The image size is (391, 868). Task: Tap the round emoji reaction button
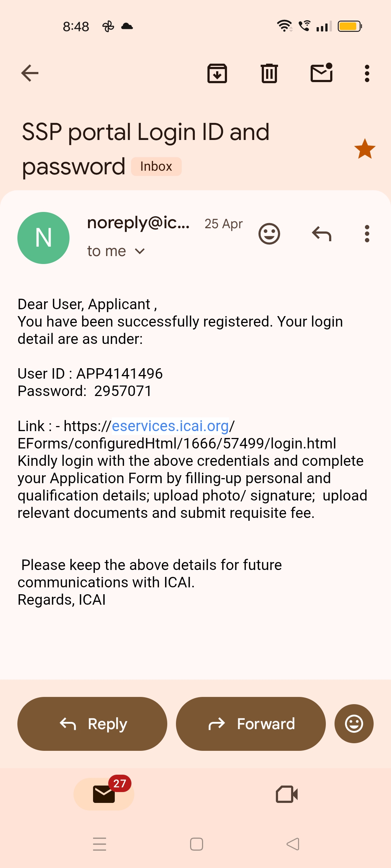[x=354, y=724]
